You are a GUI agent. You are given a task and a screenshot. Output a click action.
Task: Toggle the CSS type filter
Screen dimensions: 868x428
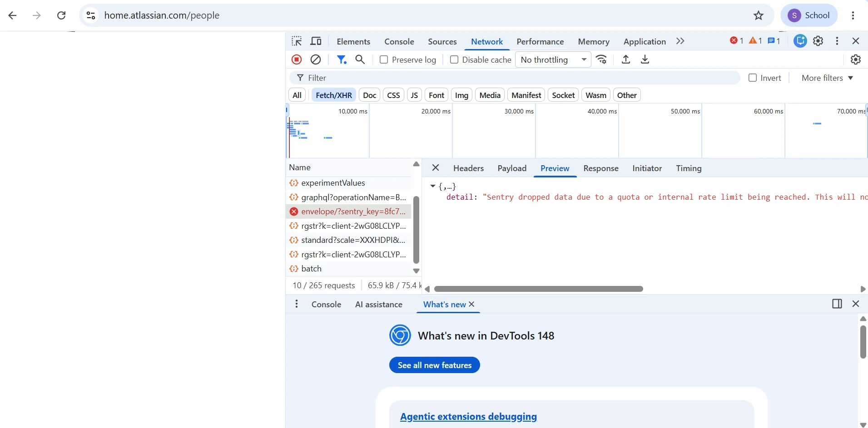point(393,95)
